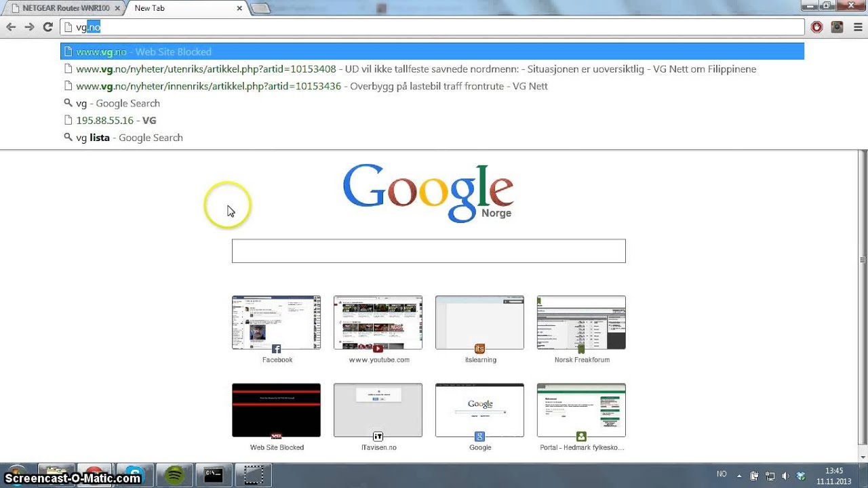Show hidden tray icons arrow
The height and width of the screenshot is (488, 868).
739,476
